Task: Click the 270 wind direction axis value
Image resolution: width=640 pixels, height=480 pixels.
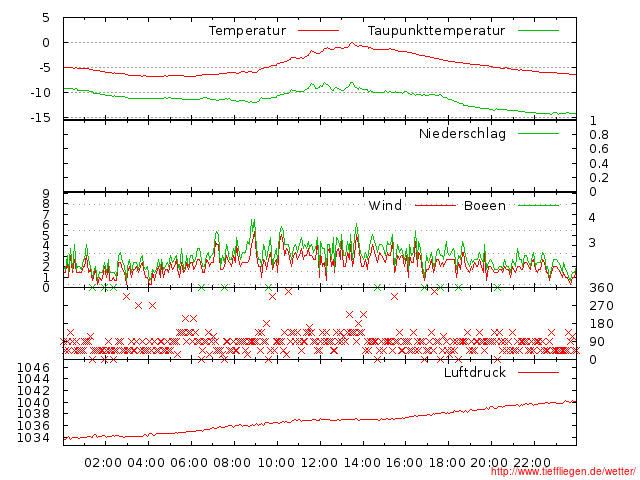Action: [601, 306]
